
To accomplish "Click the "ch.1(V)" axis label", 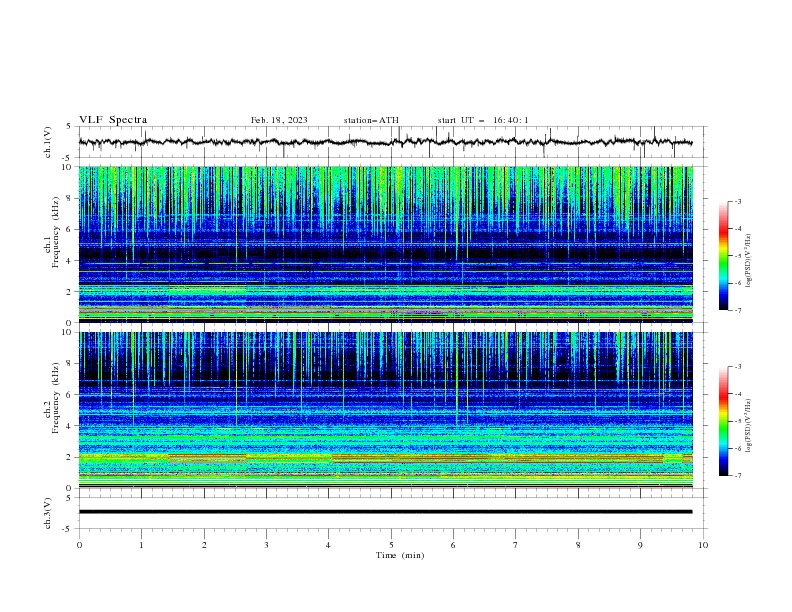I will click(x=48, y=142).
